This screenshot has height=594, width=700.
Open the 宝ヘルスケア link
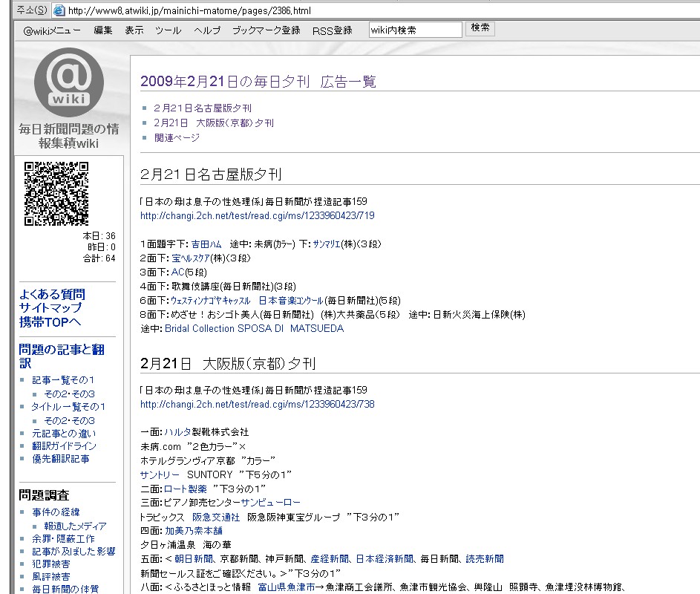[191, 258]
